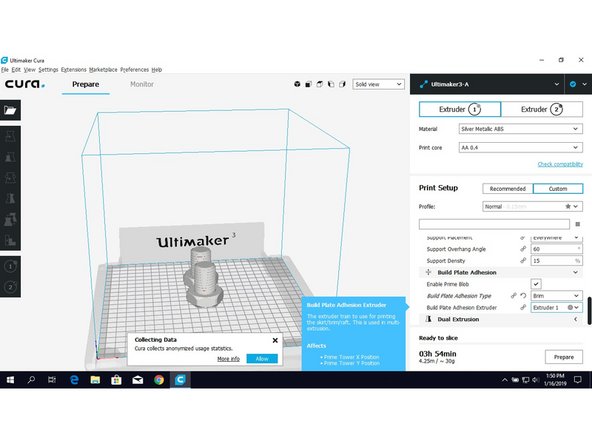Viewport: 592px width, 444px height.
Task: Close the Collecting Data notification
Action: (x=275, y=340)
